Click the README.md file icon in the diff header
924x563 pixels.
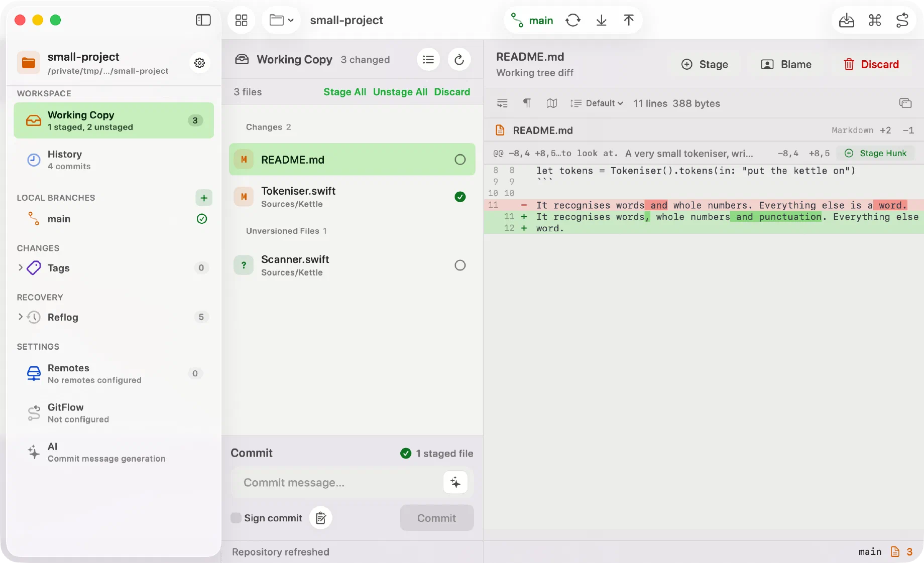pyautogui.click(x=500, y=130)
